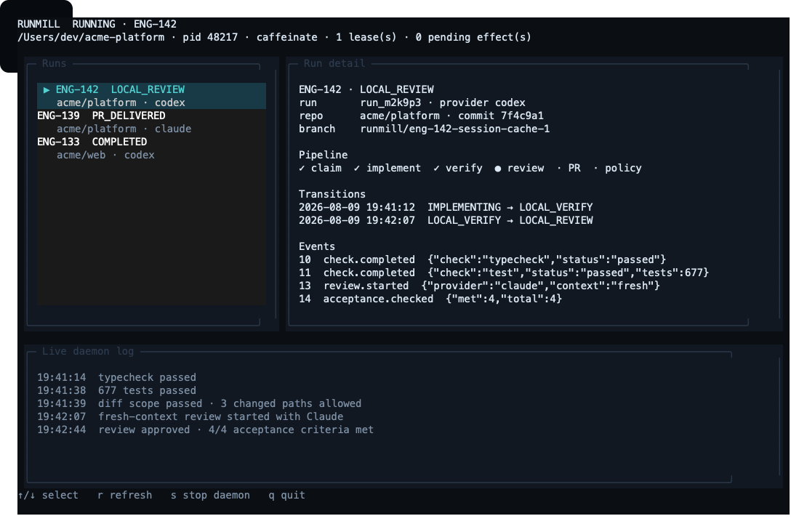Click the checkmark before verify
Image resolution: width=807 pixels, height=532 pixels.
[436, 168]
